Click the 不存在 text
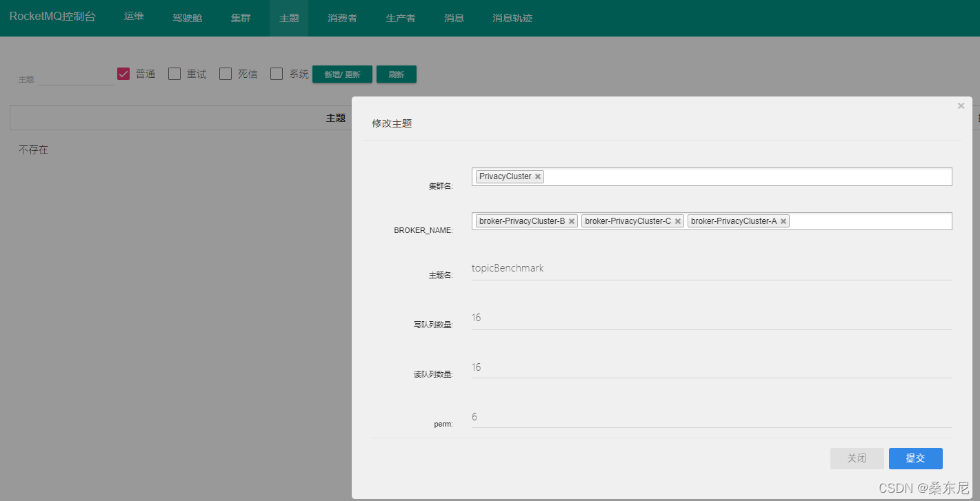 tap(33, 150)
